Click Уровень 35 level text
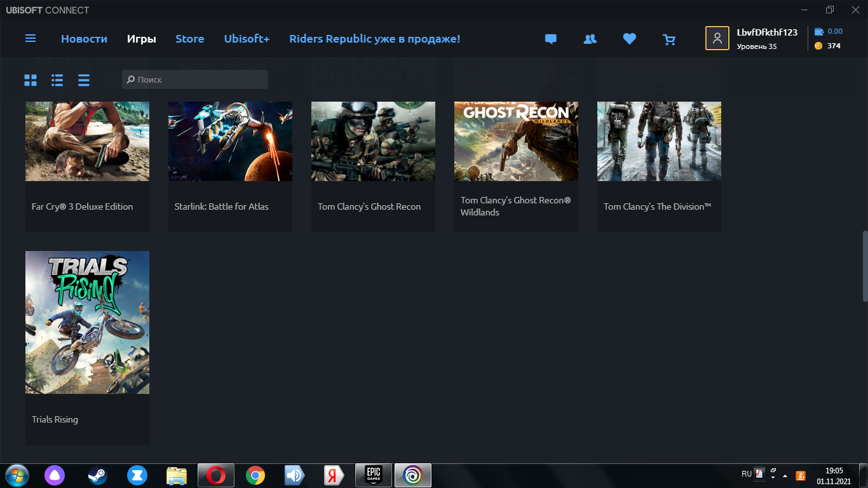This screenshot has height=488, width=868. 757,46
